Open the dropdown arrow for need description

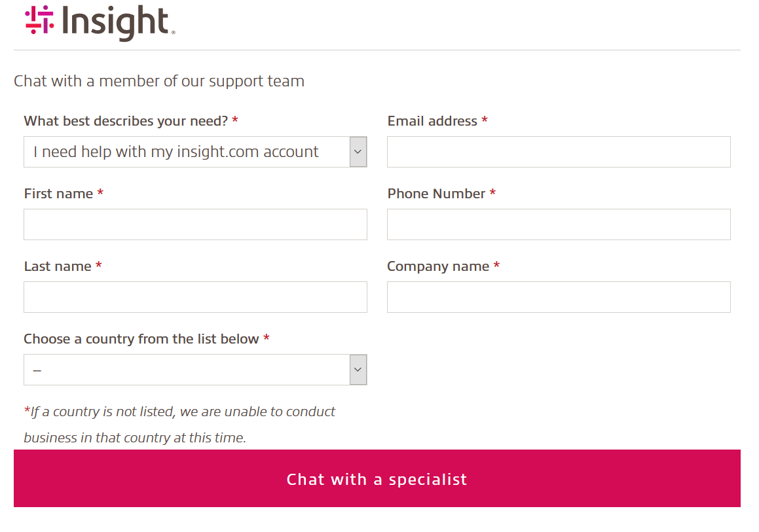point(358,152)
